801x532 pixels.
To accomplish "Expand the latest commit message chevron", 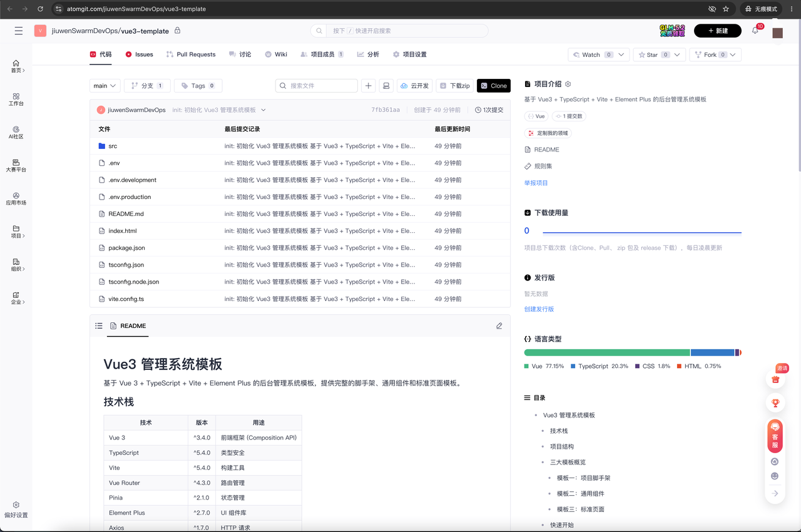I will coord(263,110).
